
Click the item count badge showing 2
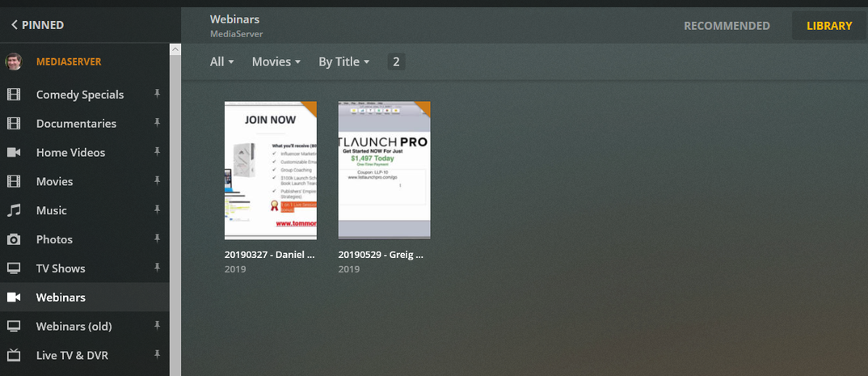pyautogui.click(x=396, y=62)
